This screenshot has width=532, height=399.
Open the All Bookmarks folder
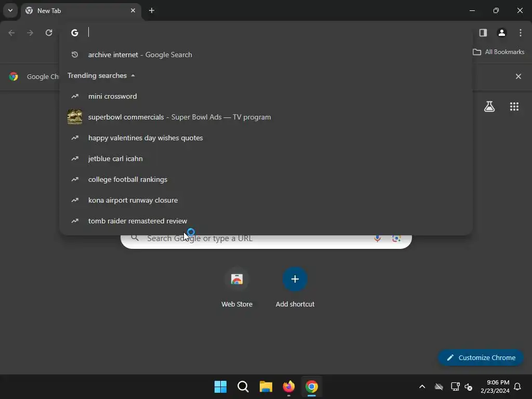498,52
